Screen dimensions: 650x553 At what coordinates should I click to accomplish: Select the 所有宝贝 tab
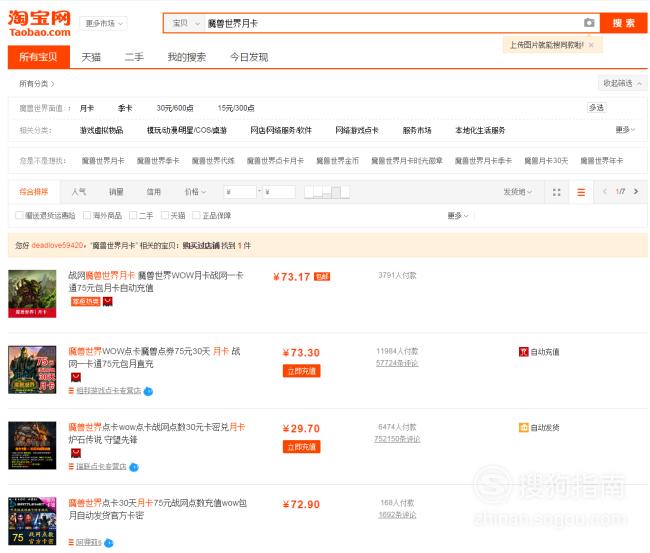pos(39,57)
